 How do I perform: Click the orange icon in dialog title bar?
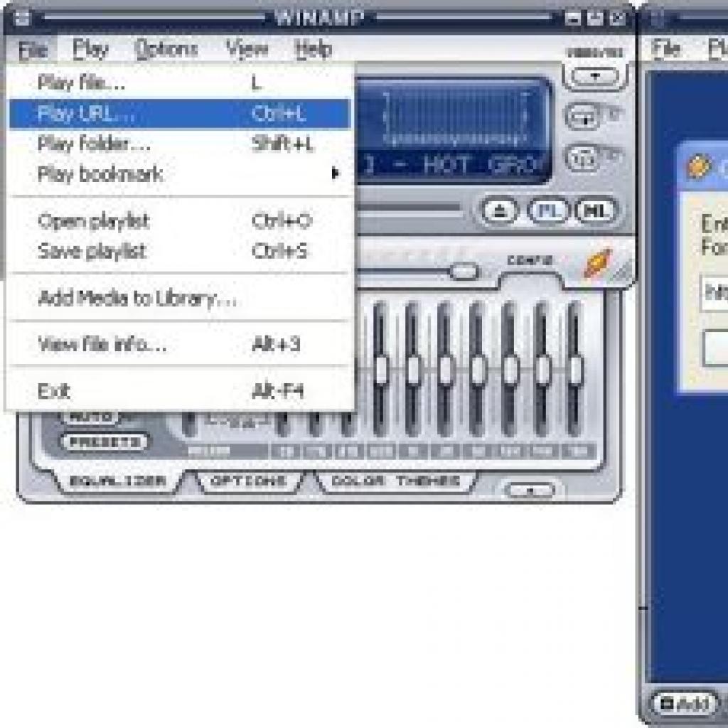699,166
